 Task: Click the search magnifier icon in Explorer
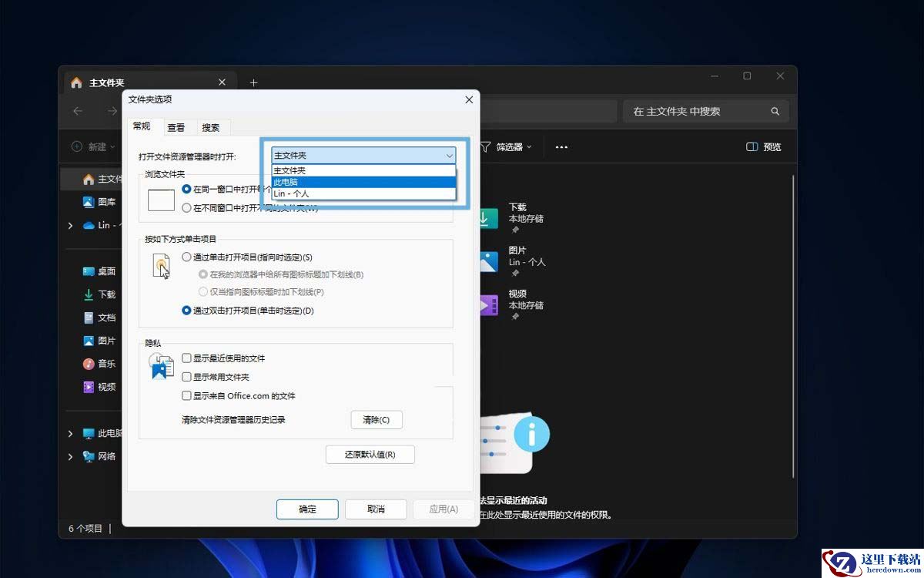[x=775, y=112]
